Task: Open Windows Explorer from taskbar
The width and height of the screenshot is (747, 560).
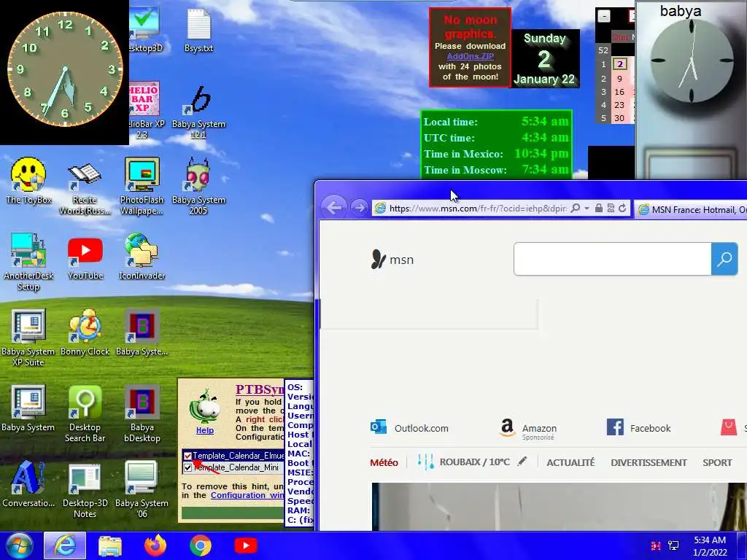Action: pyautogui.click(x=110, y=545)
